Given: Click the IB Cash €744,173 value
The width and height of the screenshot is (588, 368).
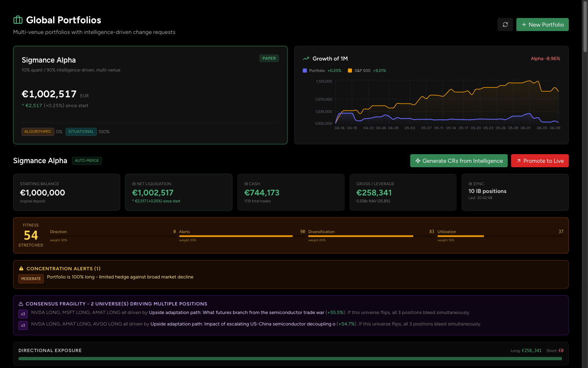Looking at the screenshot, I should pos(262,193).
